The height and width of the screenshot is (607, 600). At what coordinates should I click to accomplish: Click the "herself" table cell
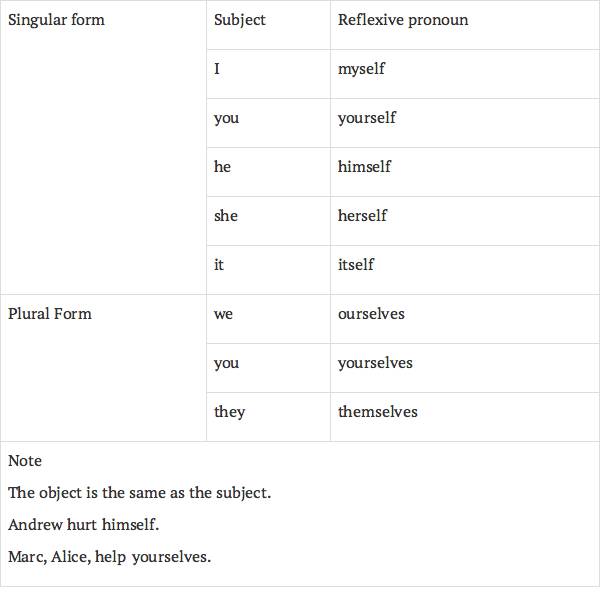[x=362, y=216]
